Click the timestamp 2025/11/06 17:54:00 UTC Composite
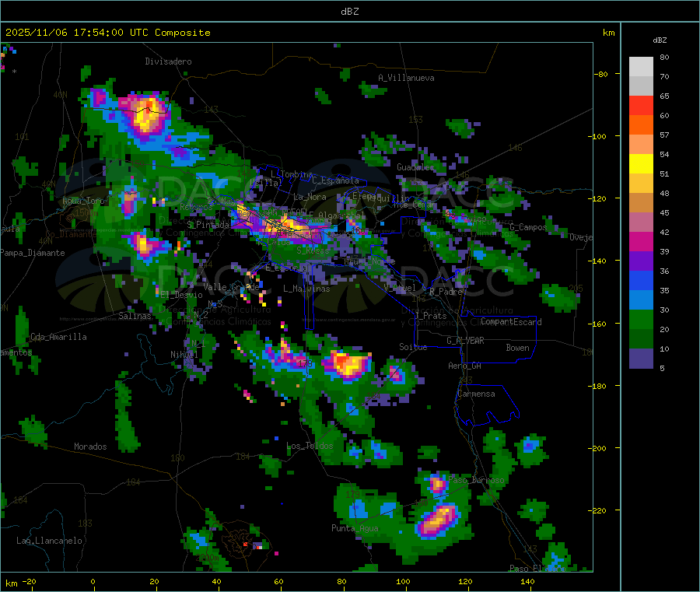 pyautogui.click(x=107, y=33)
